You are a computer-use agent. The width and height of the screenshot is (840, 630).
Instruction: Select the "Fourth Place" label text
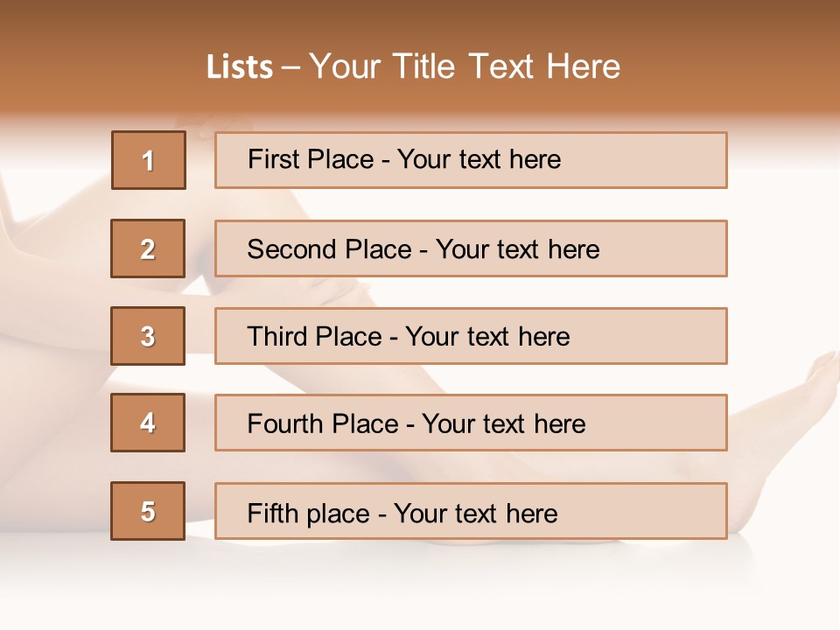322,424
